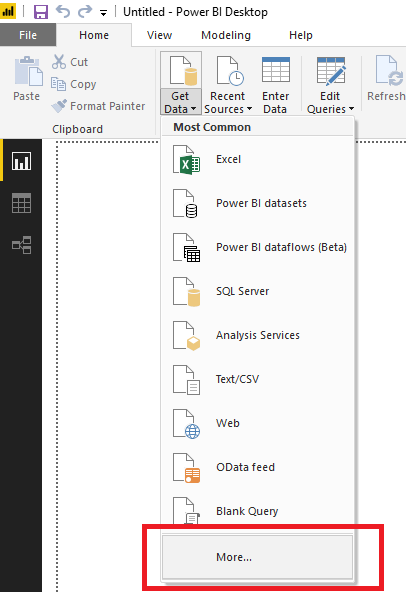The width and height of the screenshot is (406, 592).
Task: Click the Most Common header text
Action: tap(212, 127)
